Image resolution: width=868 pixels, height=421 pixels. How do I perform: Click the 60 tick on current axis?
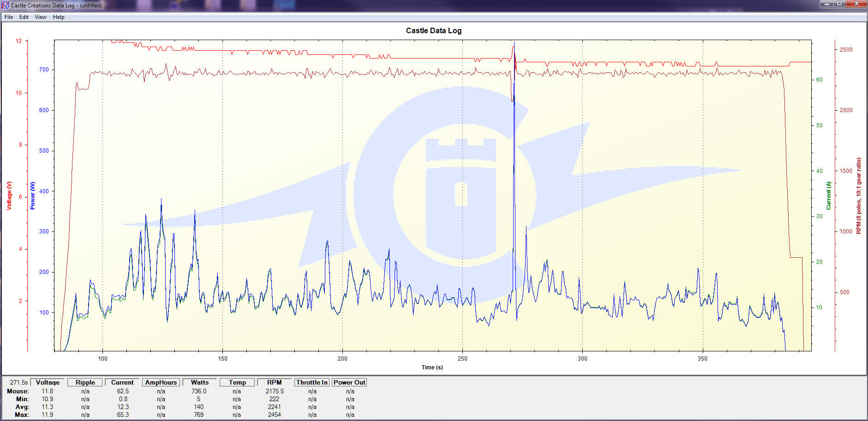(820, 79)
